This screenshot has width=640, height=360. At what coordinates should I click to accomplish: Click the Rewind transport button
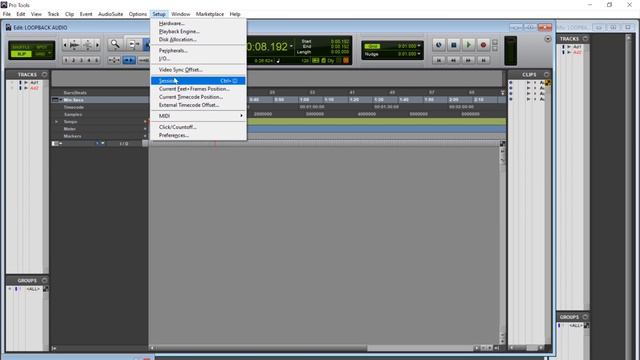453,60
